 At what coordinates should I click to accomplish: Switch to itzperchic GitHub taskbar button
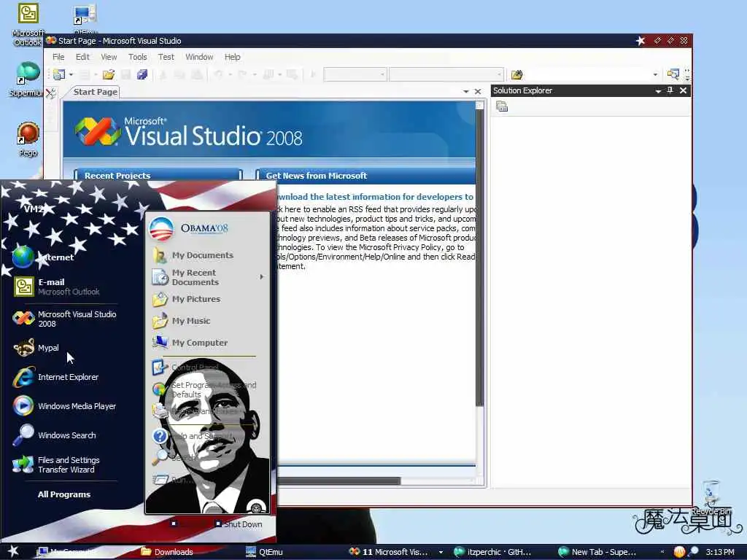click(x=492, y=552)
